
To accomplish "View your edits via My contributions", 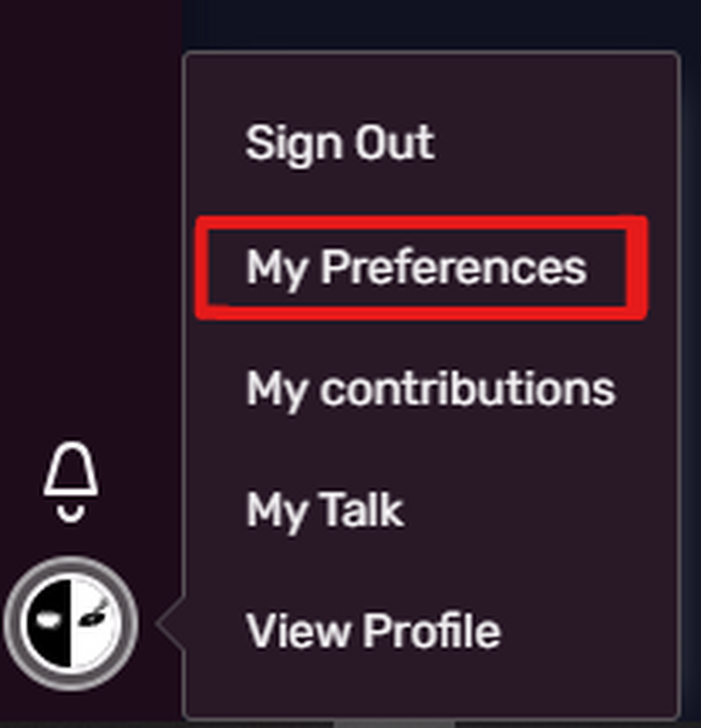I will (431, 390).
